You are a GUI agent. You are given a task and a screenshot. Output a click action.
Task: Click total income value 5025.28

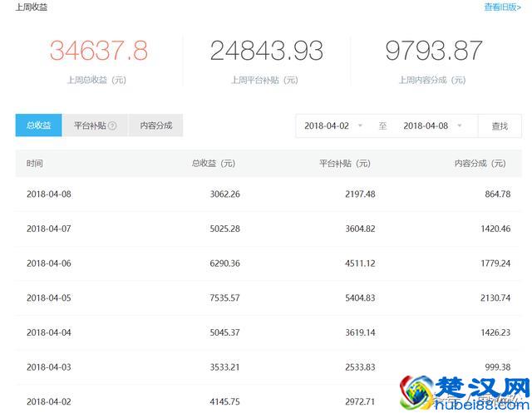224,229
